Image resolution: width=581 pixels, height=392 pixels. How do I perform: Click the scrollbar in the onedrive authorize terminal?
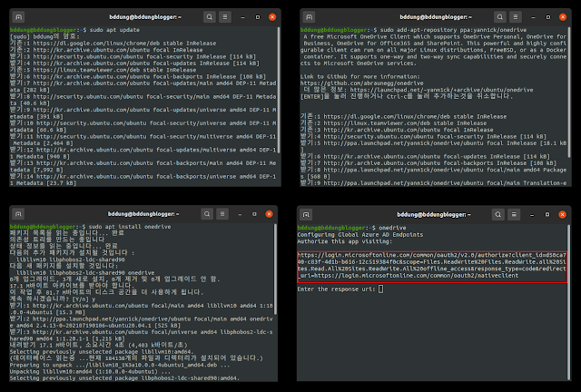[x=569, y=302]
